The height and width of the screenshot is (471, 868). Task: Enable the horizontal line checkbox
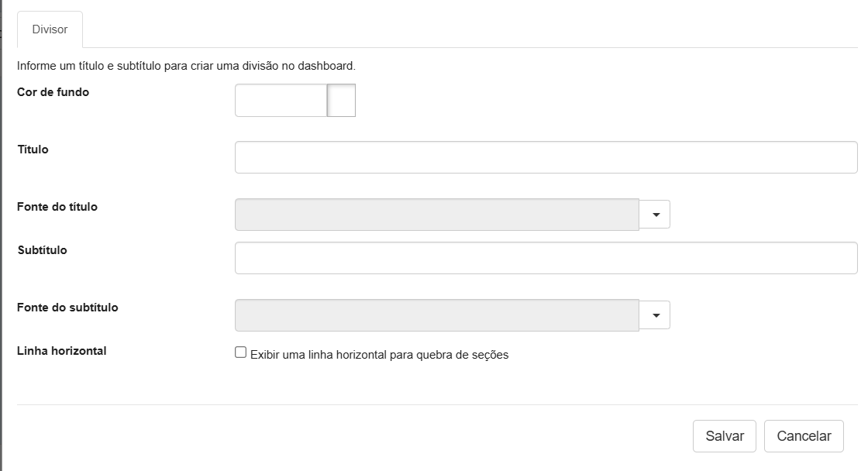click(x=240, y=352)
